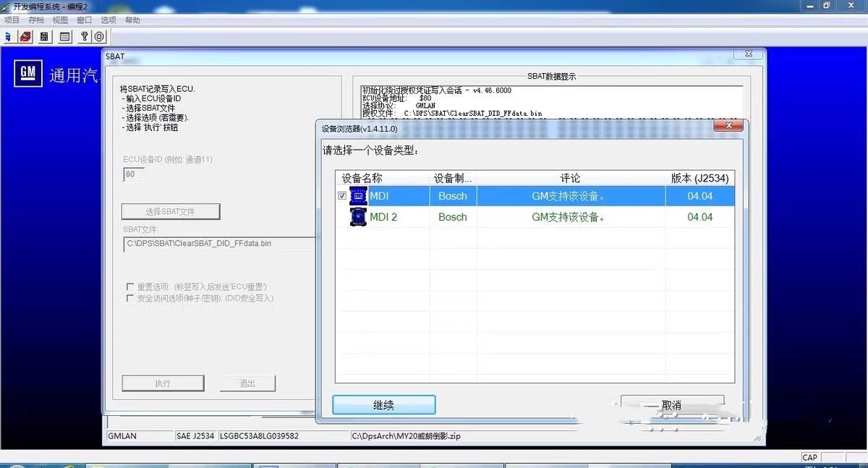
Task: Restore down the main application window
Action: [827, 5]
